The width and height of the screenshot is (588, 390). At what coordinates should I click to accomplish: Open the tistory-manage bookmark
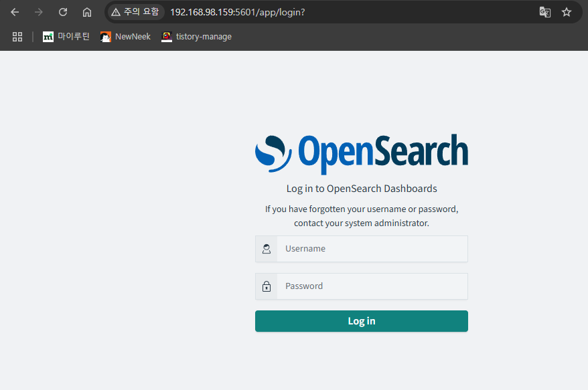point(196,37)
